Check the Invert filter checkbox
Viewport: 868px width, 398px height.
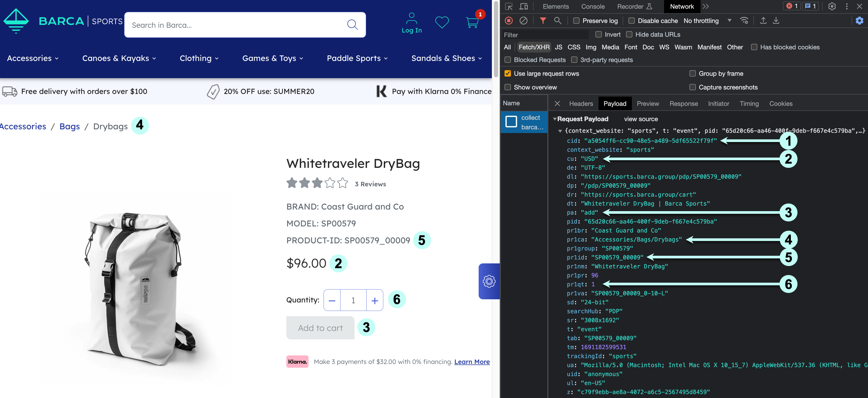tap(599, 34)
